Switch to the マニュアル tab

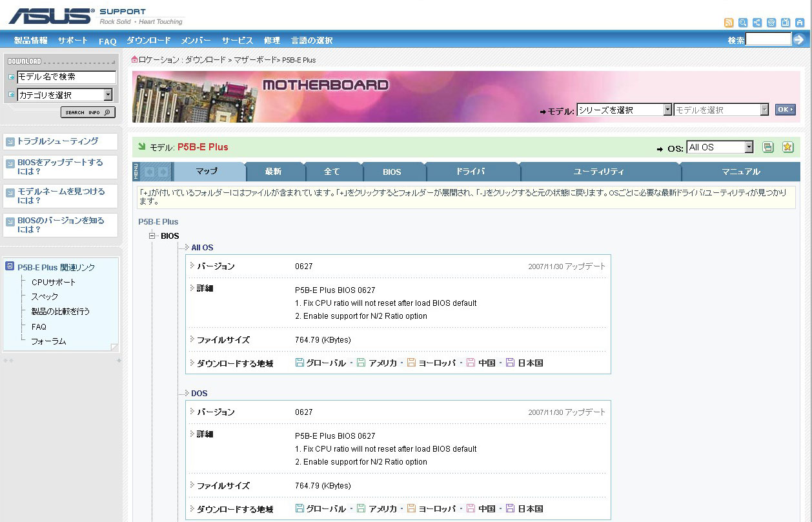tap(741, 172)
